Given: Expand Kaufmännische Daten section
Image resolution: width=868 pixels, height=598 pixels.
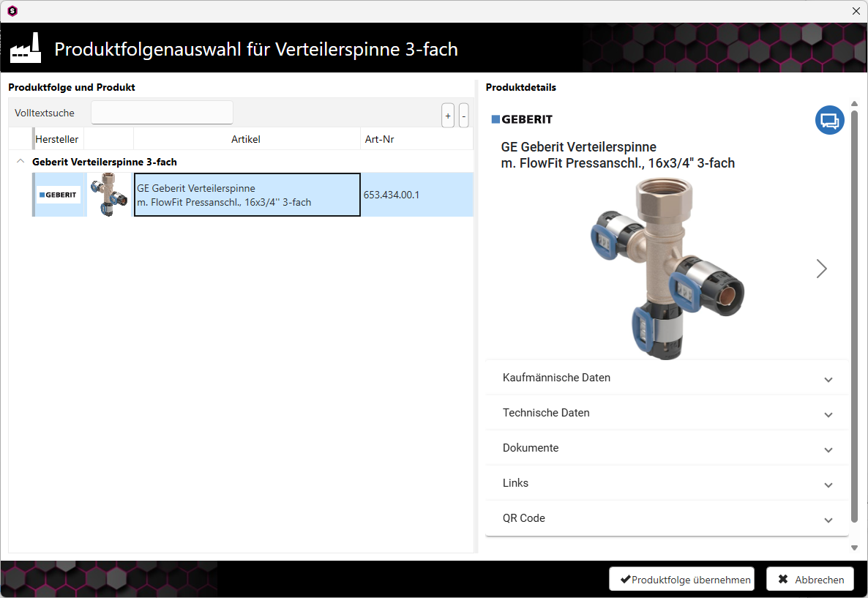Looking at the screenshot, I should pyautogui.click(x=667, y=378).
